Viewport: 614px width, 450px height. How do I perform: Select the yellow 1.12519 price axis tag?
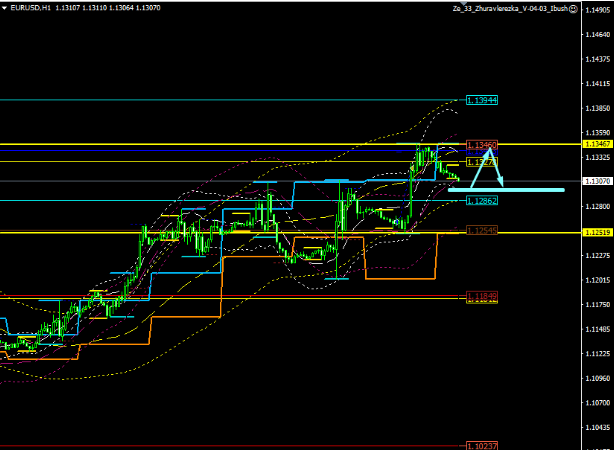pyautogui.click(x=596, y=232)
